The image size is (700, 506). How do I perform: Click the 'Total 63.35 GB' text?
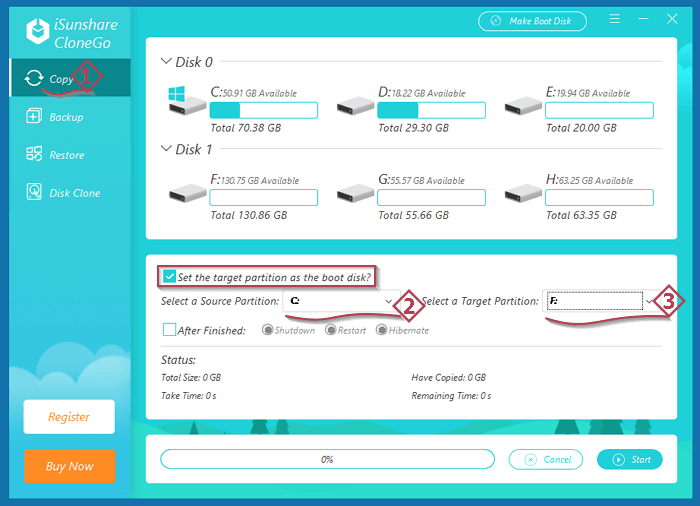pos(581,215)
